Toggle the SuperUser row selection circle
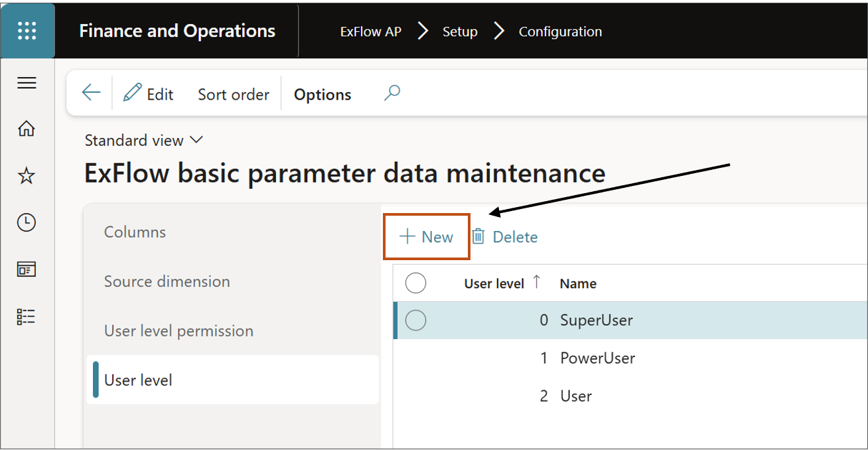 415,321
